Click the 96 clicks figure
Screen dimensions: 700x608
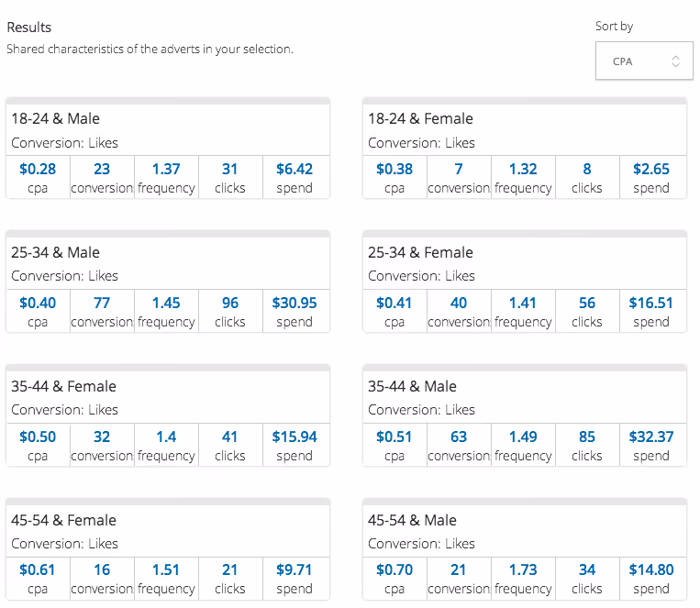[x=230, y=304]
